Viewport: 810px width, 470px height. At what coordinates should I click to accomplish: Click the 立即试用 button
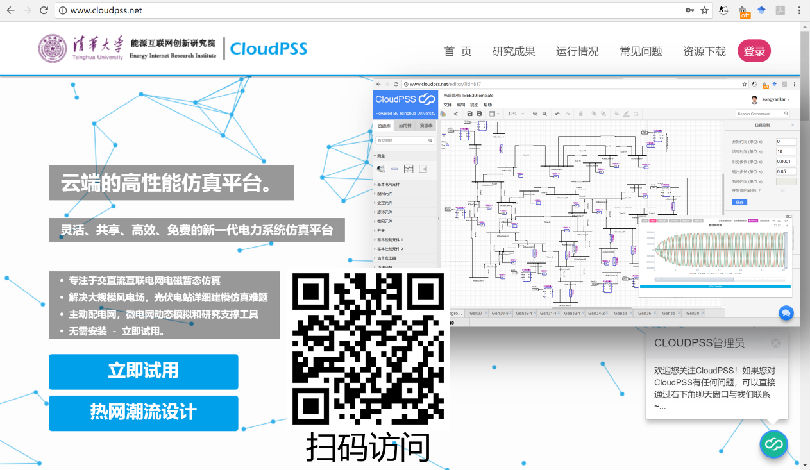click(144, 371)
